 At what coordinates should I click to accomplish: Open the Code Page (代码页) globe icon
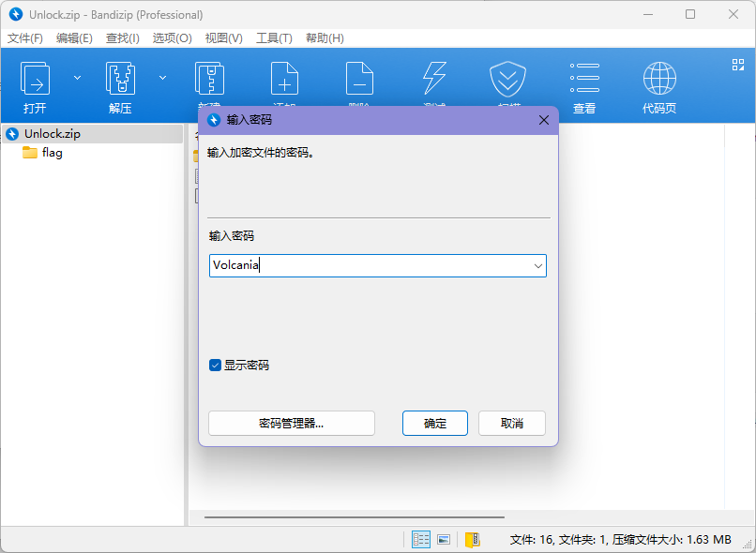659,79
